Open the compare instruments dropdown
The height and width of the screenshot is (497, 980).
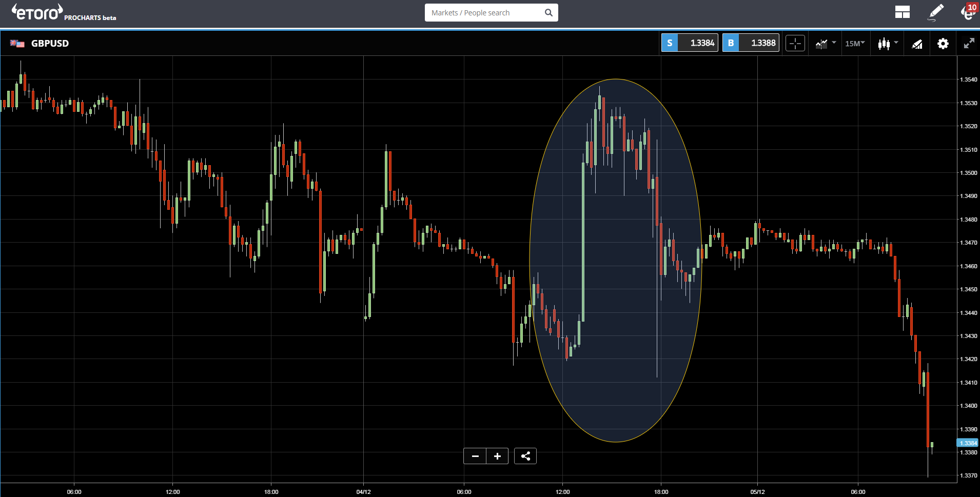pyautogui.click(x=826, y=44)
